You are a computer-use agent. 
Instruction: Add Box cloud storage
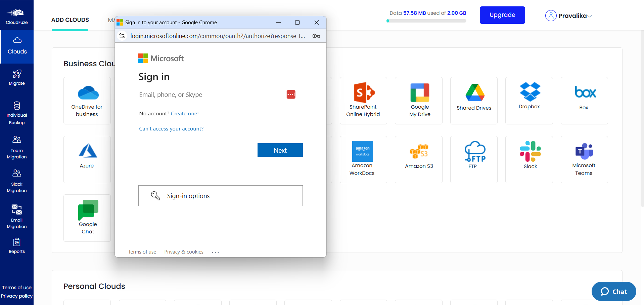coord(584,101)
